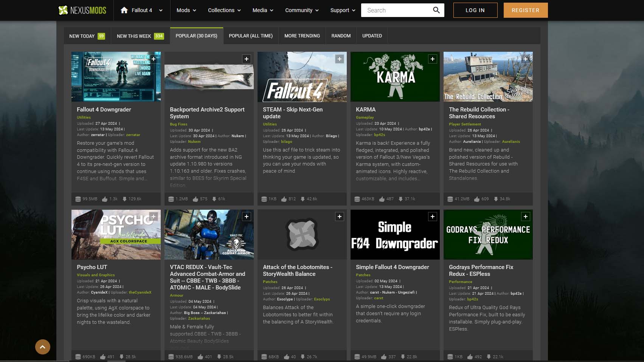The width and height of the screenshot is (644, 362).
Task: Open uploader Aurelianis profile link
Action: tap(511, 142)
